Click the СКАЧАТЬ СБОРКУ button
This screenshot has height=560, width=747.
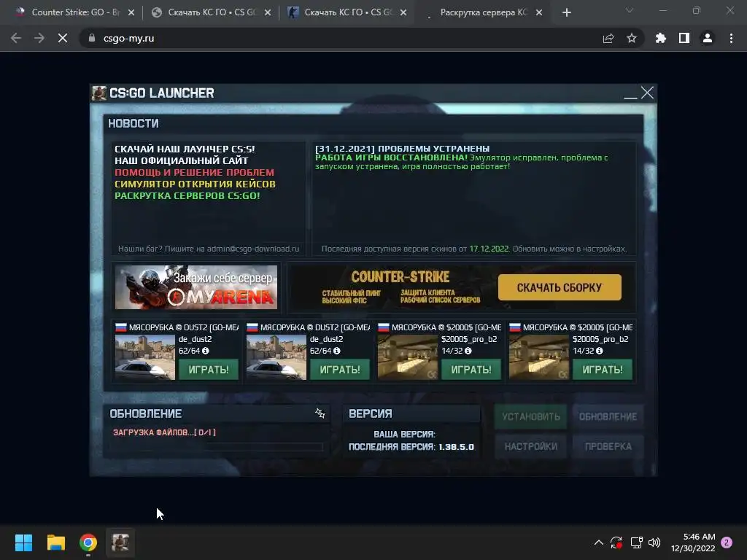560,287
